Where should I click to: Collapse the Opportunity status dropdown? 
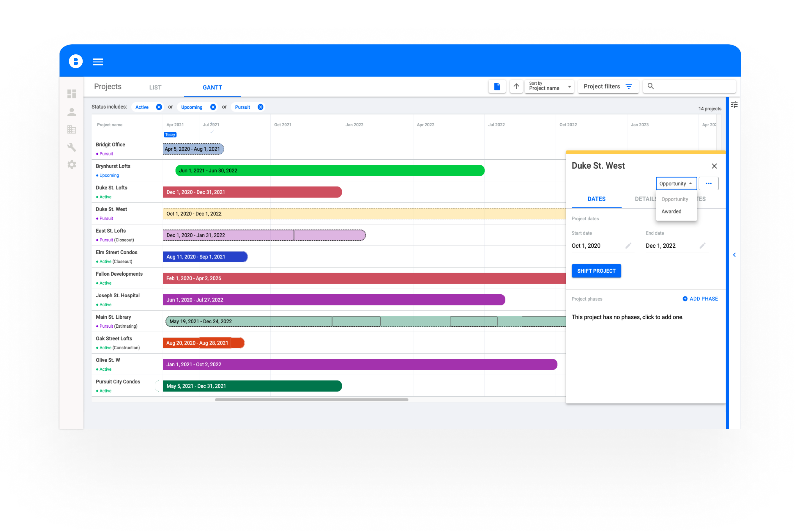pos(676,184)
